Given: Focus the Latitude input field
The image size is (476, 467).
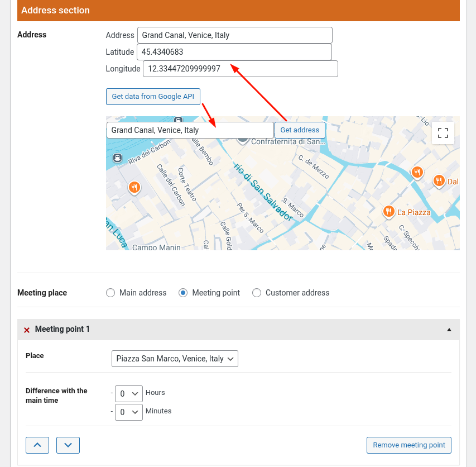Looking at the screenshot, I should (x=234, y=52).
